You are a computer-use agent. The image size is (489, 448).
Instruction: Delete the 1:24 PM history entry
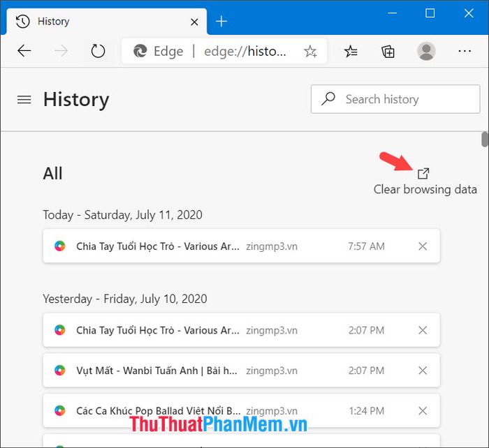click(x=422, y=411)
